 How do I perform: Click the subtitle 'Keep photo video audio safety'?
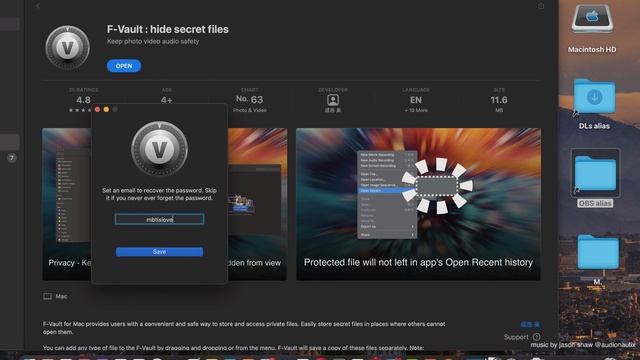[x=153, y=41]
